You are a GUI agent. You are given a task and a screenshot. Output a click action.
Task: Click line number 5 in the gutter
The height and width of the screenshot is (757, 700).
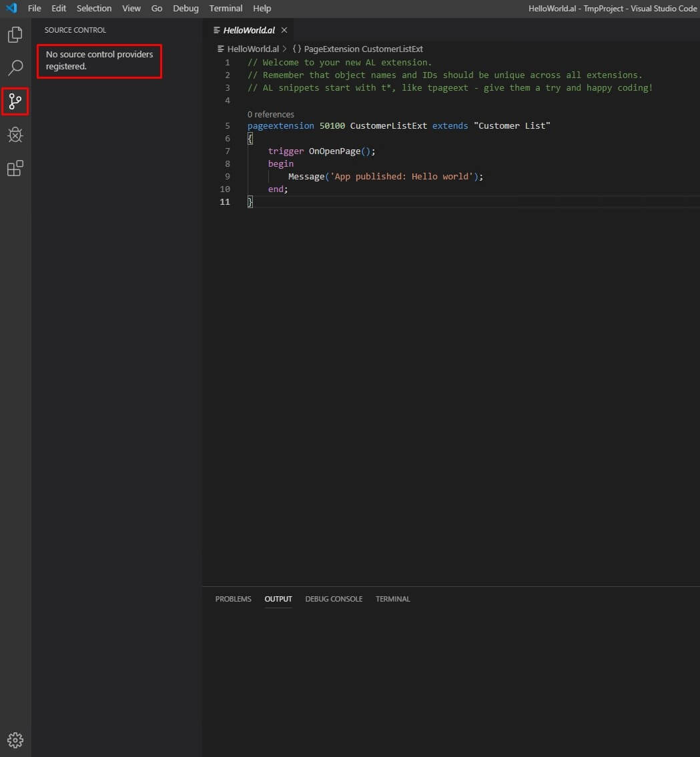pyautogui.click(x=228, y=125)
